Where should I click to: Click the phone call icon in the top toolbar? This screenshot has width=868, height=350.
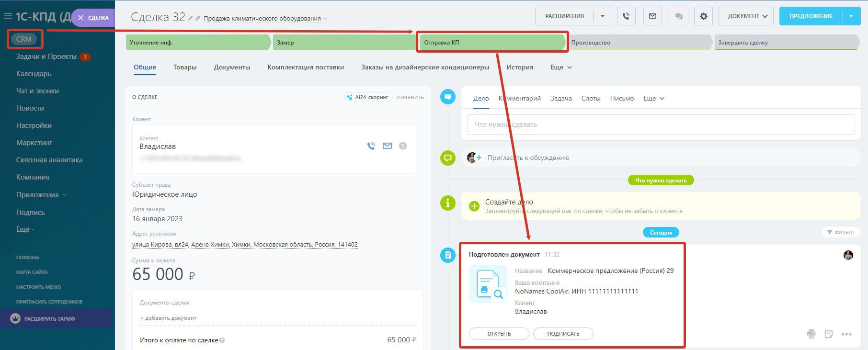[626, 16]
